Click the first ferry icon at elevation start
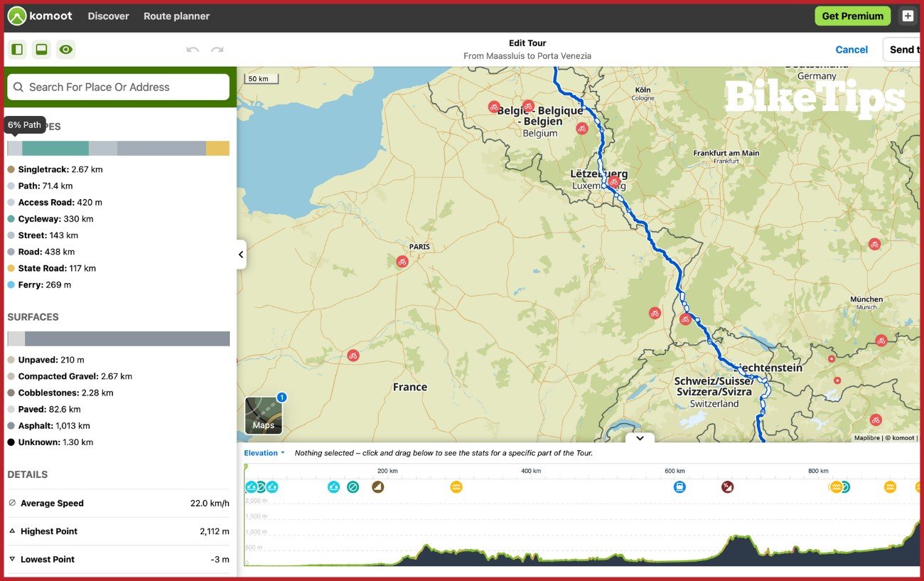Image resolution: width=924 pixels, height=581 pixels. [250, 487]
